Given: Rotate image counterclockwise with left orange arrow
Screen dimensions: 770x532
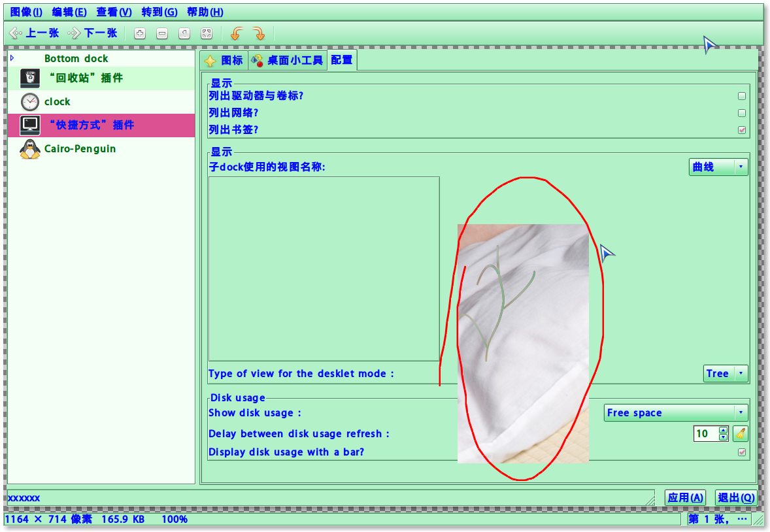Looking at the screenshot, I should click(237, 33).
